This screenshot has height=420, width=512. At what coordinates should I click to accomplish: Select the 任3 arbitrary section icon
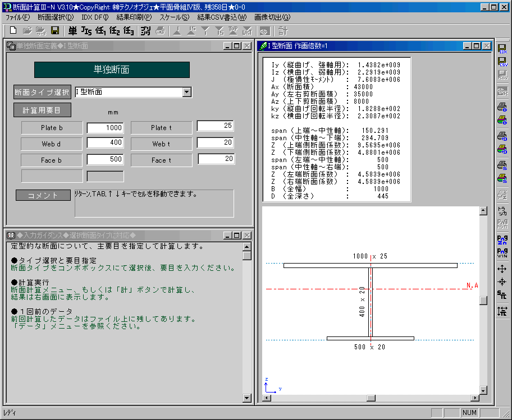(129, 30)
